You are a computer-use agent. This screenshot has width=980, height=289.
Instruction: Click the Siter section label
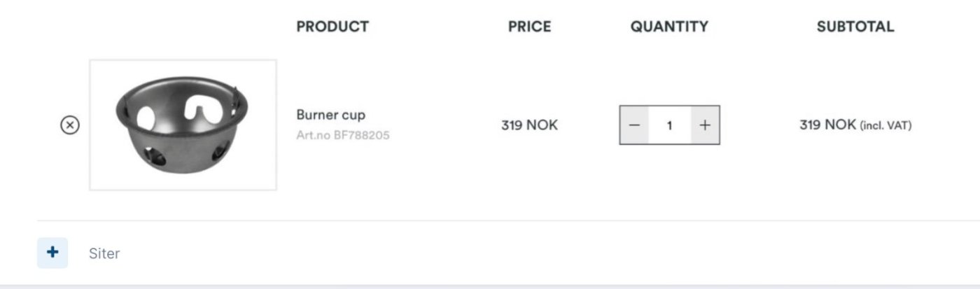(104, 253)
